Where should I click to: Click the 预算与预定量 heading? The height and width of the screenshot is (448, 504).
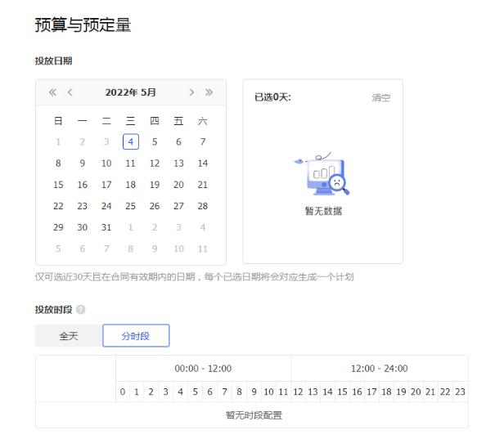pos(83,25)
